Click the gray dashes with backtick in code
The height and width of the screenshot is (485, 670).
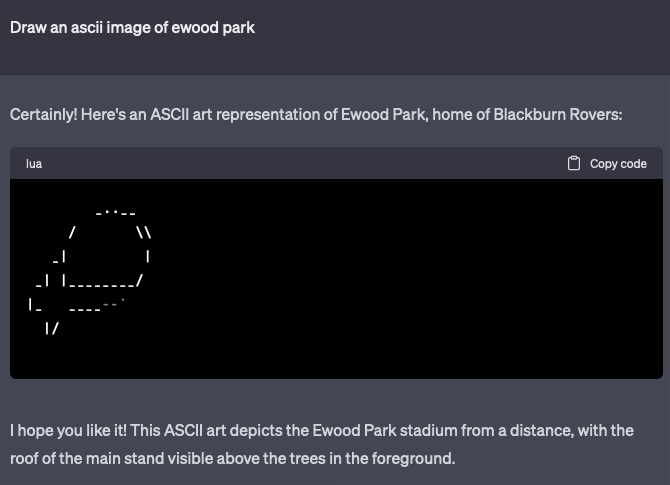(x=114, y=304)
